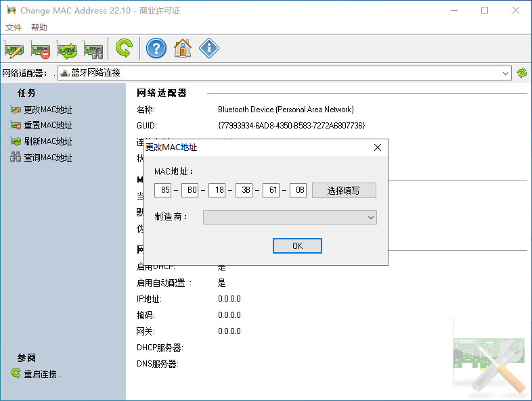Screen dimensions: 532x401
Task: Click the 重置MAC地址 task icon in sidebar
Action: 16,125
